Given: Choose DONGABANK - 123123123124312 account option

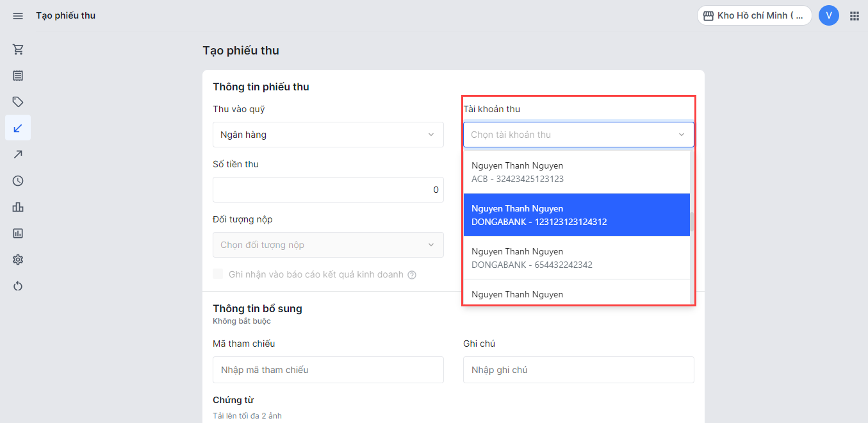Looking at the screenshot, I should click(577, 215).
